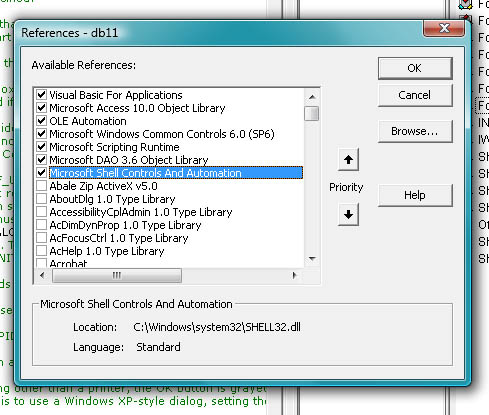This screenshot has width=489, height=415.
Task: Toggle the OLE Automation checkbox
Action: pyautogui.click(x=41, y=121)
